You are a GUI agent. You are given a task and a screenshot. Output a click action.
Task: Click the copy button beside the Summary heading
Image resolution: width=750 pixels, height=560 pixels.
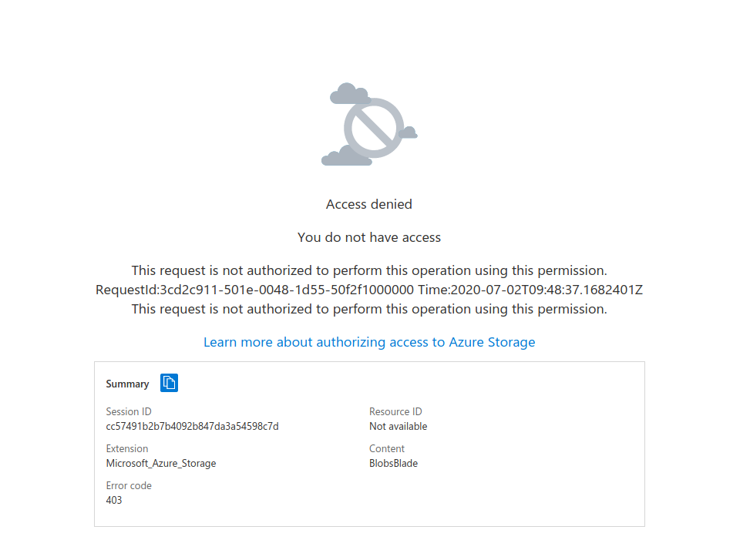point(169,383)
